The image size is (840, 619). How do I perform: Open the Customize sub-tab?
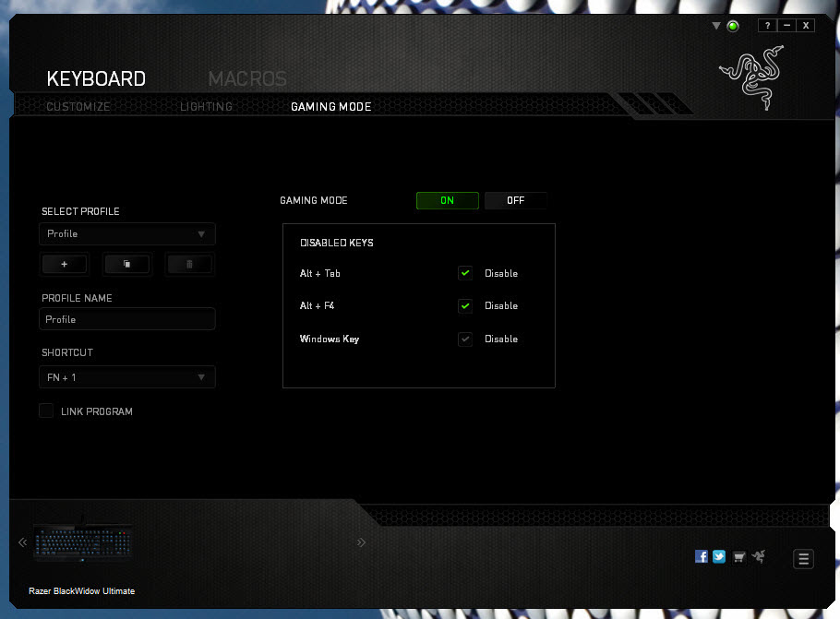click(x=78, y=107)
